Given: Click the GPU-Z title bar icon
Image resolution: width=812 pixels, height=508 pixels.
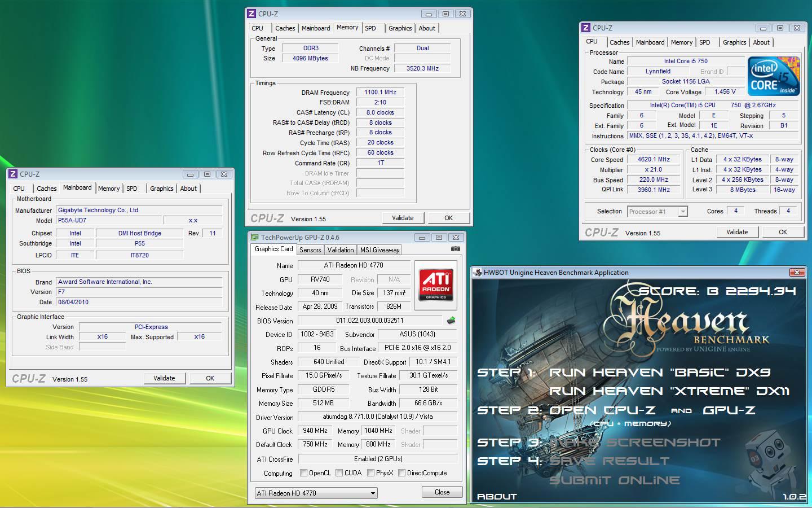Looking at the screenshot, I should (x=254, y=238).
